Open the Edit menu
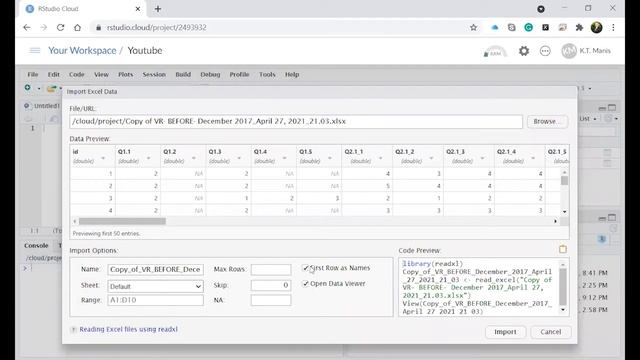This screenshot has height=360, width=640. tap(53, 74)
